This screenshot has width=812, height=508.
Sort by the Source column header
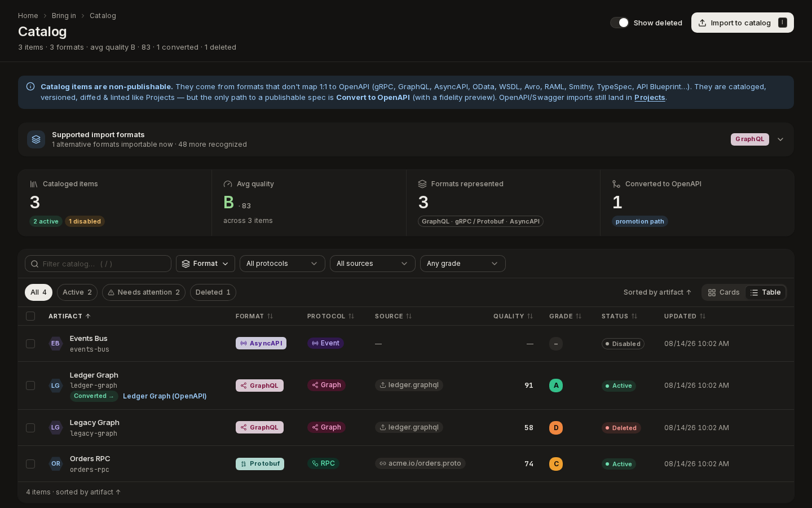tap(394, 316)
